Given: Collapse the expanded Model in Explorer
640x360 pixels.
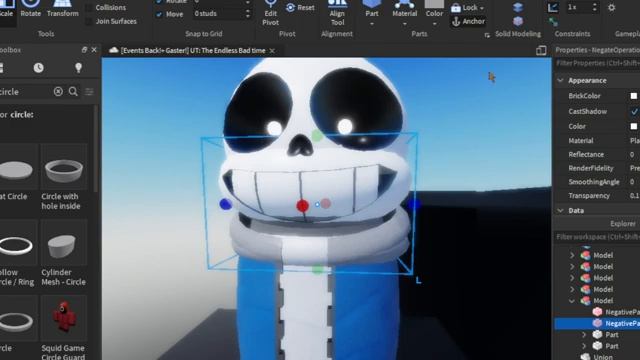Looking at the screenshot, I should coord(572,301).
